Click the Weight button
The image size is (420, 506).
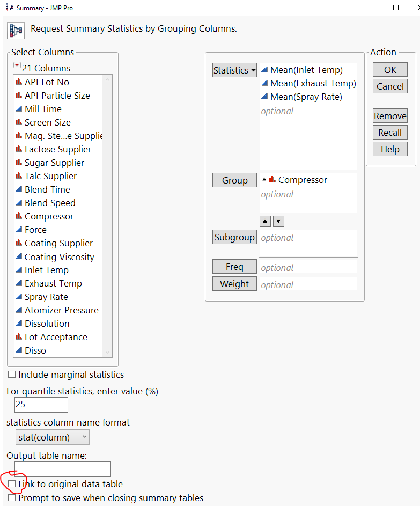[x=234, y=284]
